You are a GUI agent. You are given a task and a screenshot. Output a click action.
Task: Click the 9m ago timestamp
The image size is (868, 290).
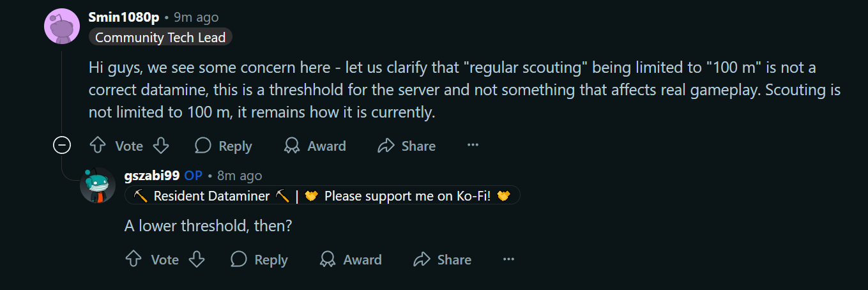pos(196,17)
